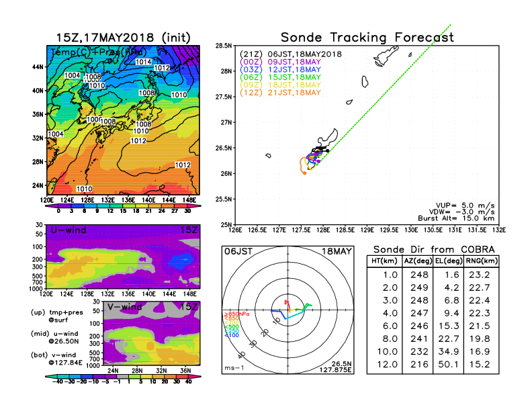Click orange legend entry "(12Z) 21JST,18MAY"
This screenshot has height=411, width=532.
280,93
